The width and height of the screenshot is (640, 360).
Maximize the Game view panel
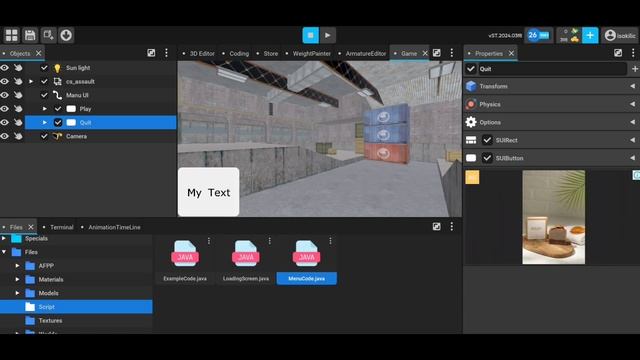[436, 53]
